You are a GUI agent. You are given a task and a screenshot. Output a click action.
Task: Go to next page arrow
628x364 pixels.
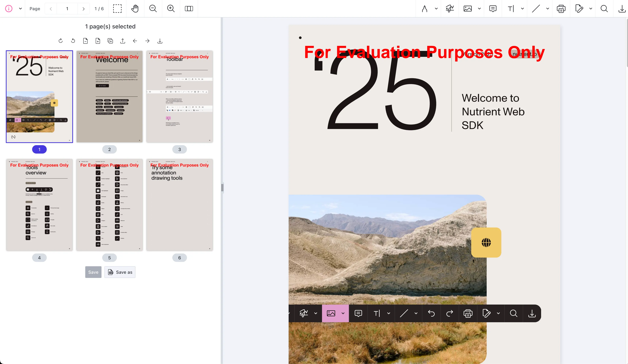[x=83, y=9]
